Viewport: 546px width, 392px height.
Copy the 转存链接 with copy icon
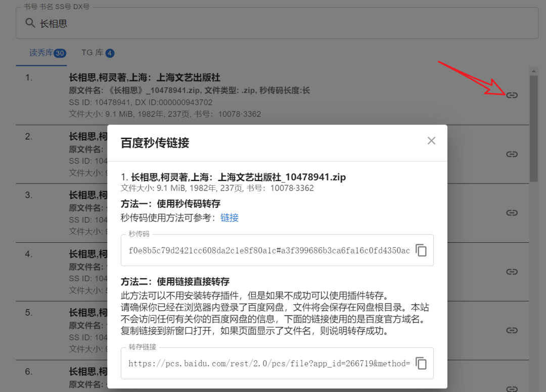pyautogui.click(x=421, y=363)
